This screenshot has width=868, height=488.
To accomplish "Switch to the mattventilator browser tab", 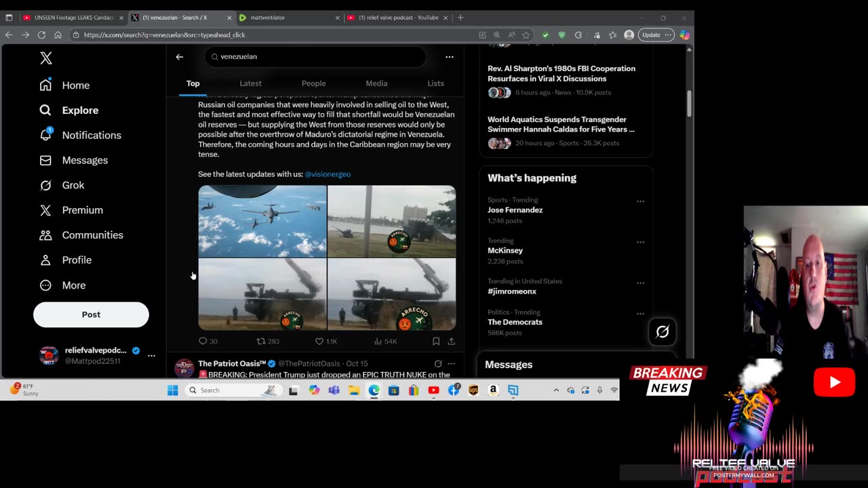I will tap(289, 18).
